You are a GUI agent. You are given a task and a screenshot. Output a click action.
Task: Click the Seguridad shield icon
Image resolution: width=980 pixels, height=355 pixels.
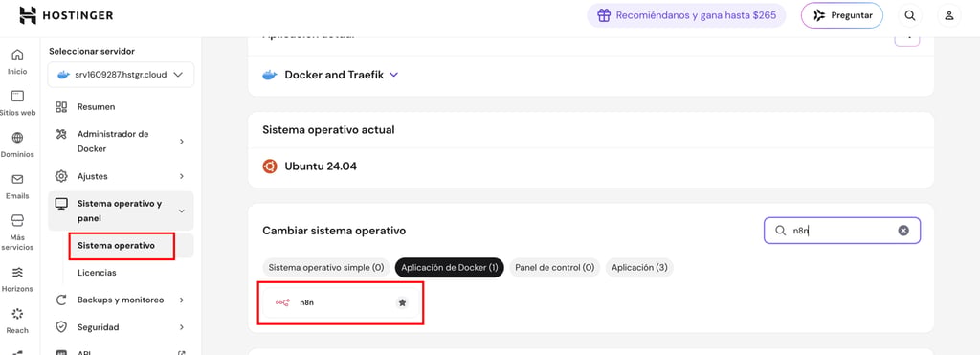[x=61, y=327]
